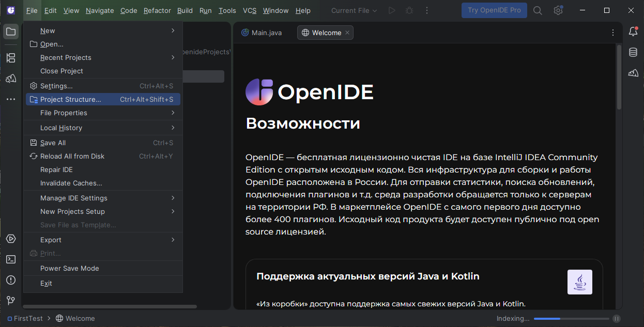Open the Navigate menu
Screen dimensions: 644x327
[100, 10]
